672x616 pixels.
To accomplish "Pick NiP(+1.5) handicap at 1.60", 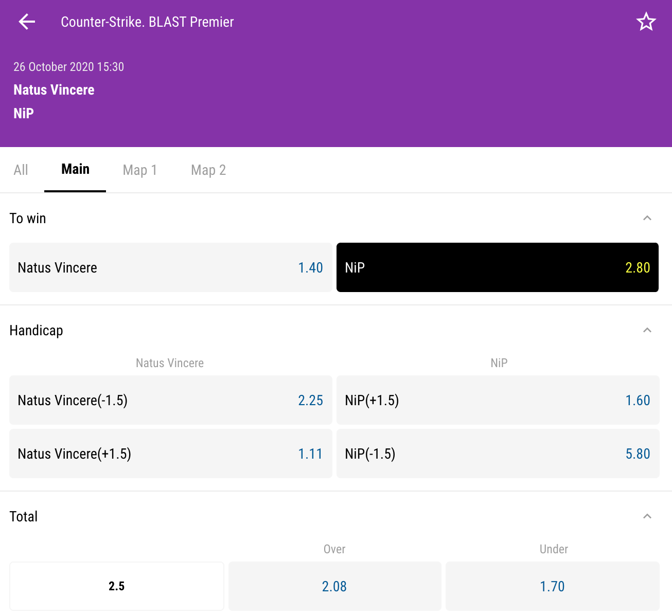I will click(498, 400).
